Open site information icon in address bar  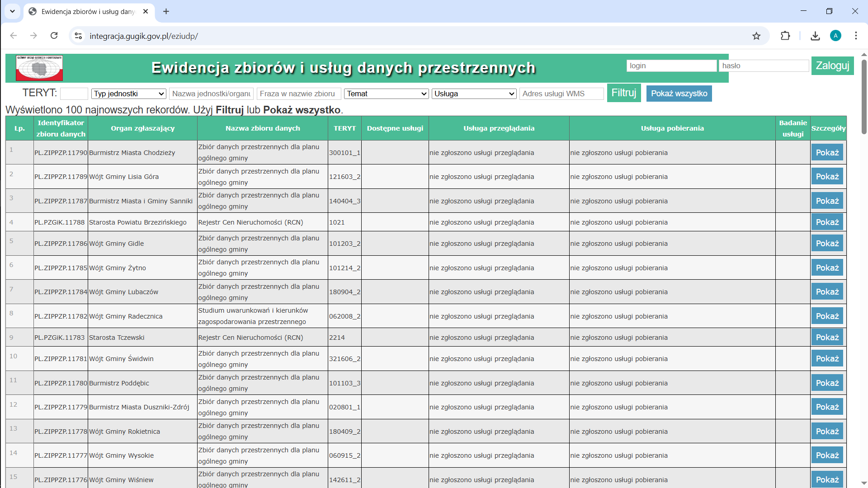78,36
